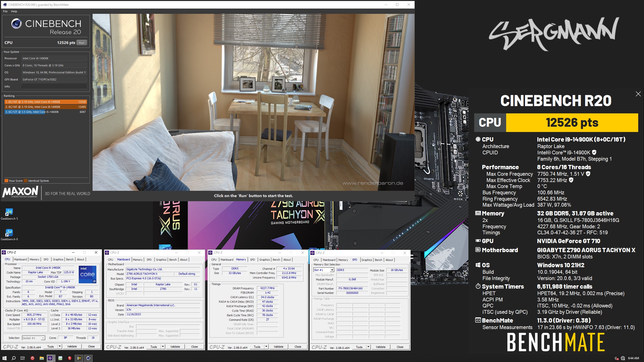Open SPD tab in Memory CPU-Z window

253,260
